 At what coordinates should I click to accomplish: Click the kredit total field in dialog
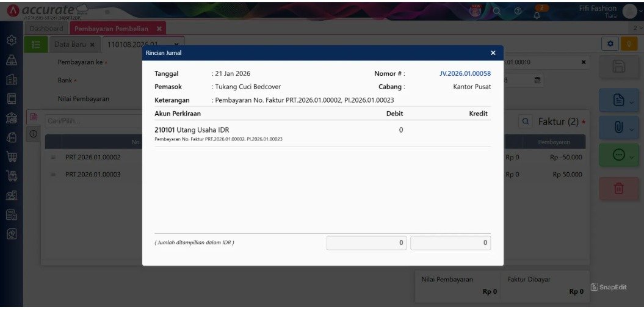click(450, 243)
